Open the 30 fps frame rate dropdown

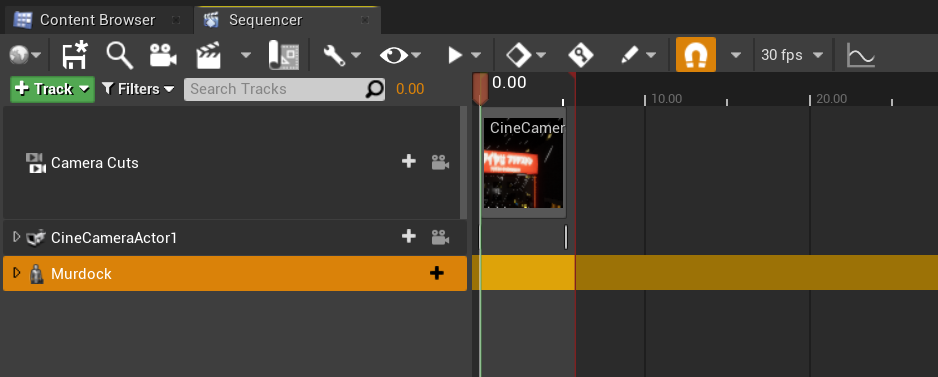tap(792, 55)
